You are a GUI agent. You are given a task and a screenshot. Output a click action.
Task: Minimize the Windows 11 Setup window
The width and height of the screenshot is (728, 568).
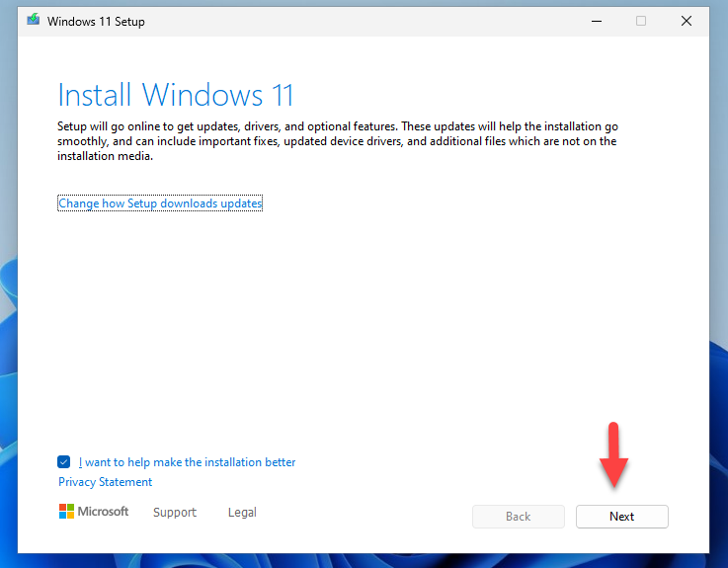(597, 21)
